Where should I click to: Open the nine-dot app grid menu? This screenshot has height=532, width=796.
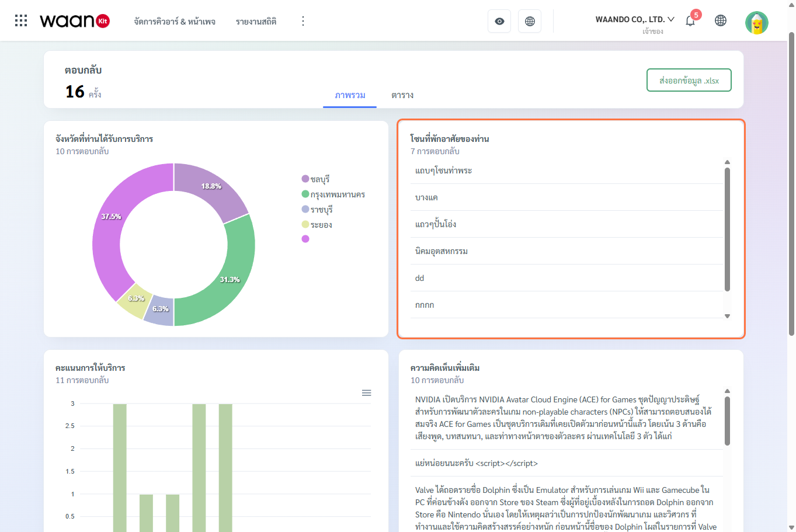(x=21, y=21)
